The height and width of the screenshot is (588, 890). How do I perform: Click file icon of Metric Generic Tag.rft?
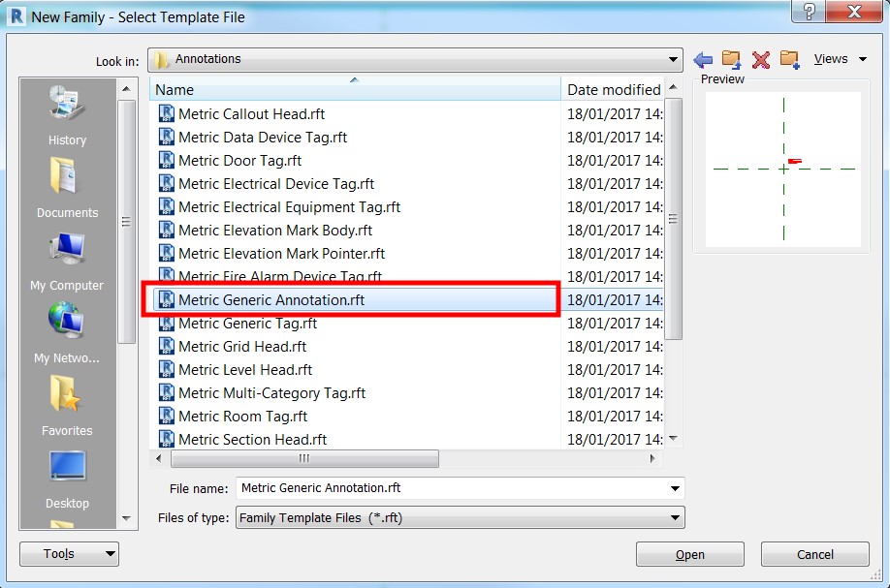click(167, 324)
